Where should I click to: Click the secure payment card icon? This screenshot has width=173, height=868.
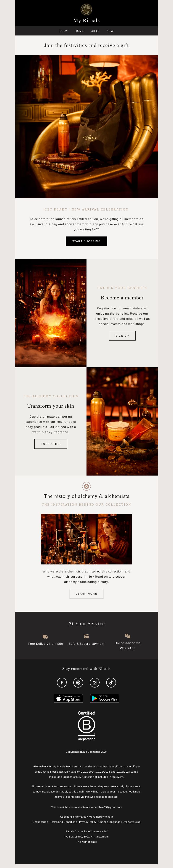(86, 636)
